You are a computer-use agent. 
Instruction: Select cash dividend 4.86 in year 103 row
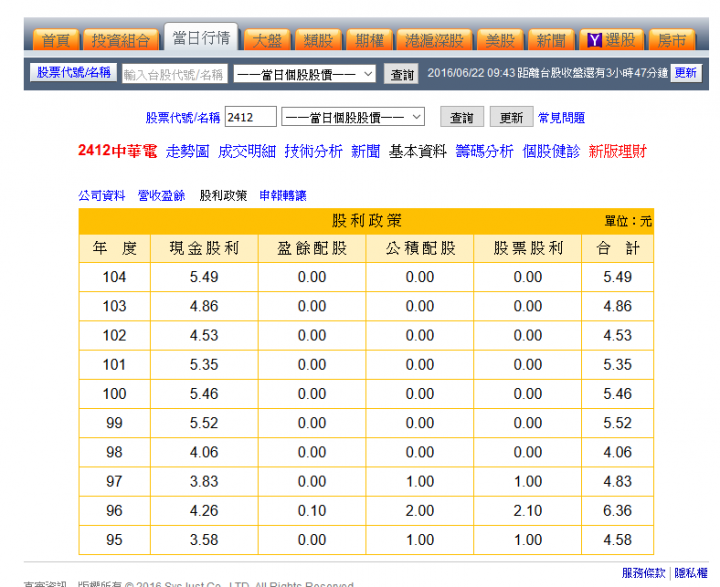(204, 306)
